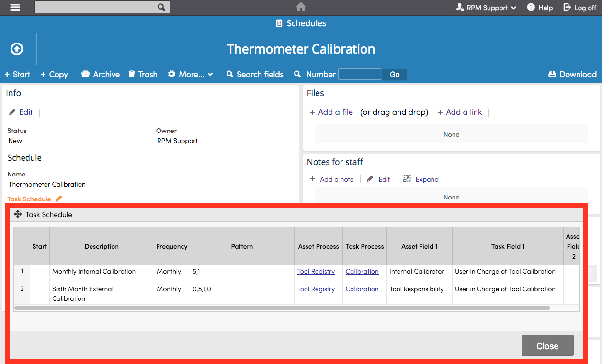Click the pencil icon beside Info Edit
The height and width of the screenshot is (364, 602).
(12, 112)
